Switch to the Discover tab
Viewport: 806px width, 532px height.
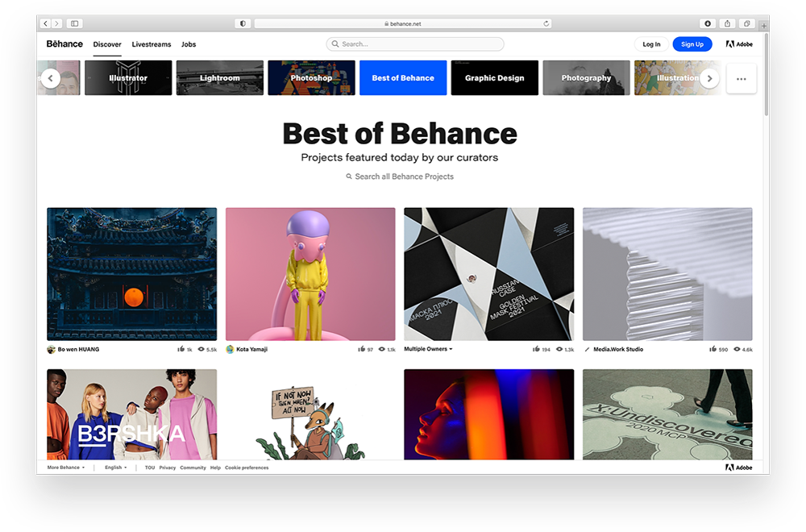coord(107,44)
